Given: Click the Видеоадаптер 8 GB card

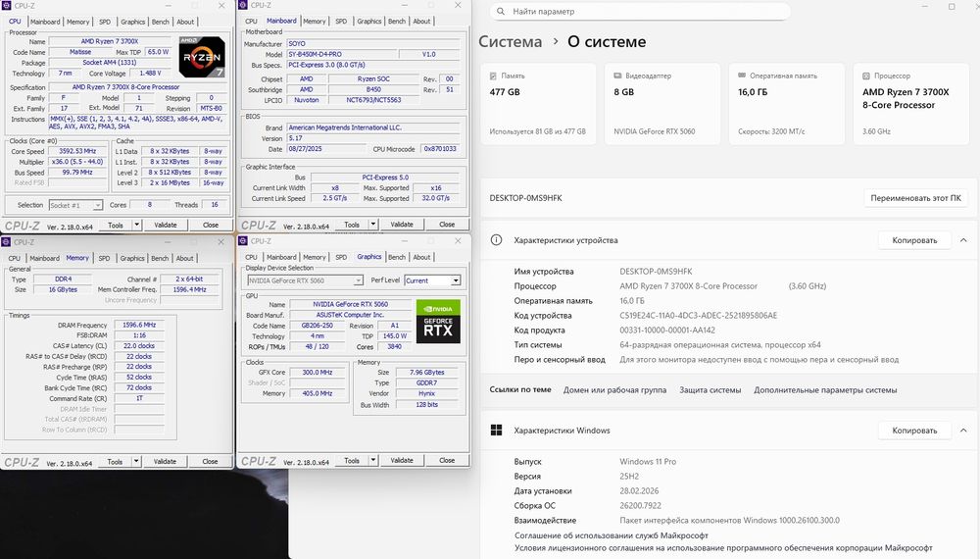Looking at the screenshot, I should (x=662, y=104).
